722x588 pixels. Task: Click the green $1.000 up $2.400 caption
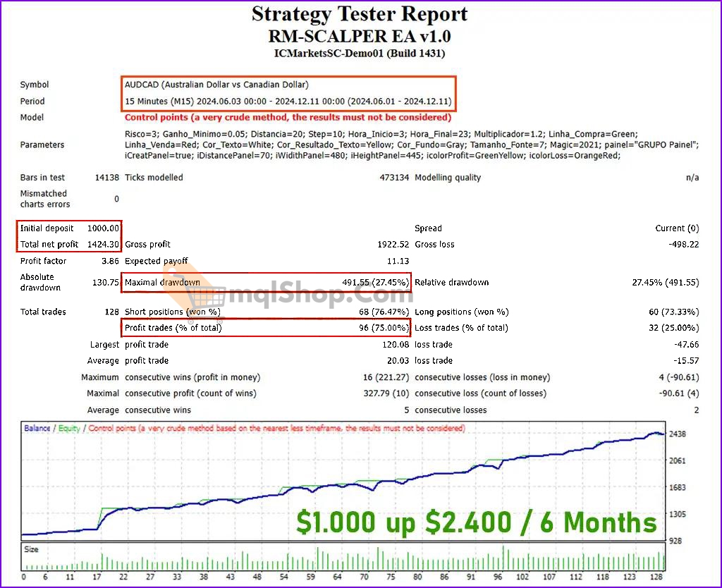click(x=476, y=522)
